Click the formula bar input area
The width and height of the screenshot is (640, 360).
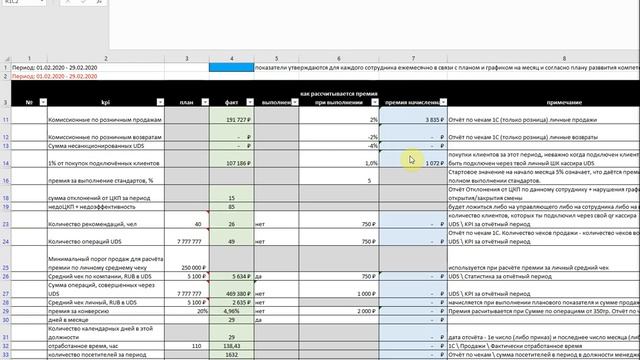373,24
